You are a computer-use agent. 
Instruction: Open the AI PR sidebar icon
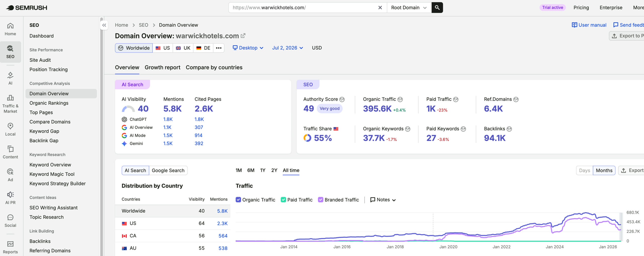(10, 198)
